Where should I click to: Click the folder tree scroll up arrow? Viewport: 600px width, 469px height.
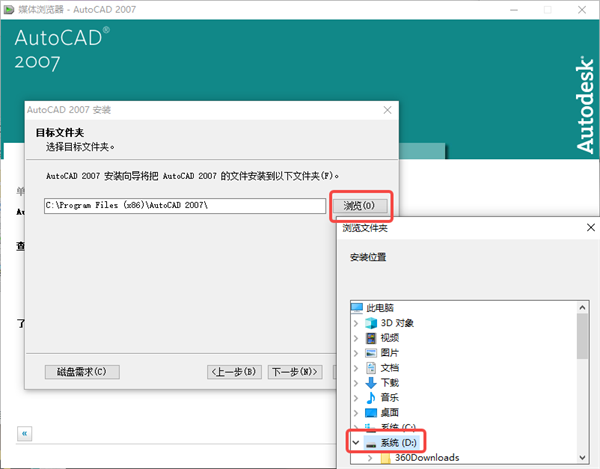pos(582,308)
